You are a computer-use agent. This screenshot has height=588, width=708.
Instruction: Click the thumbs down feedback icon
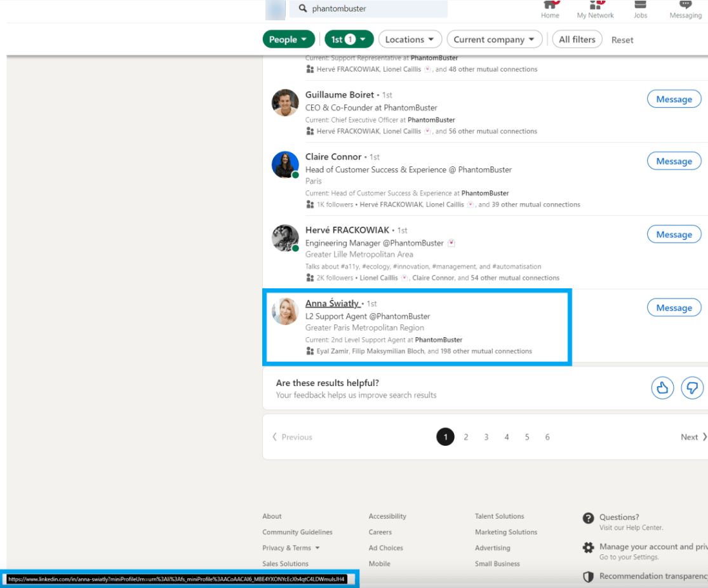click(691, 387)
